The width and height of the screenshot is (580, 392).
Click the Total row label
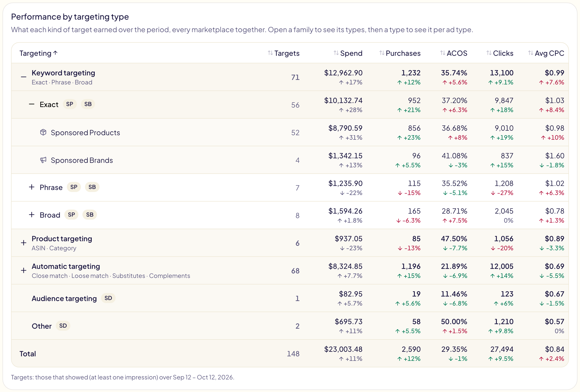[x=28, y=354]
